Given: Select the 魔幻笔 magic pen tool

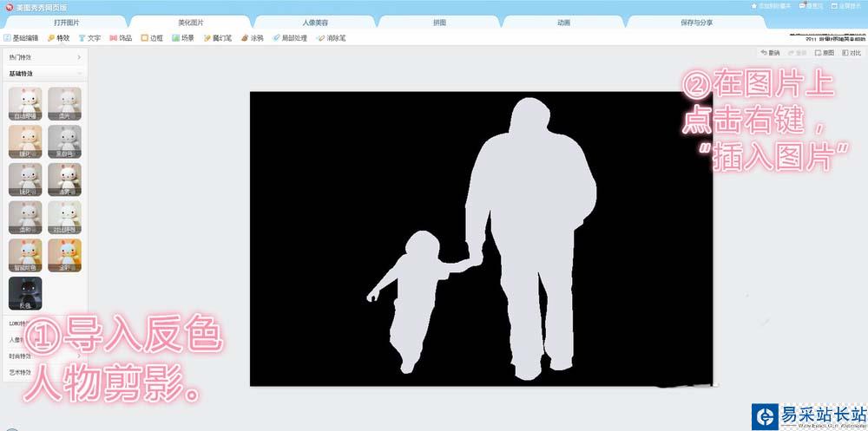Looking at the screenshot, I should (218, 38).
